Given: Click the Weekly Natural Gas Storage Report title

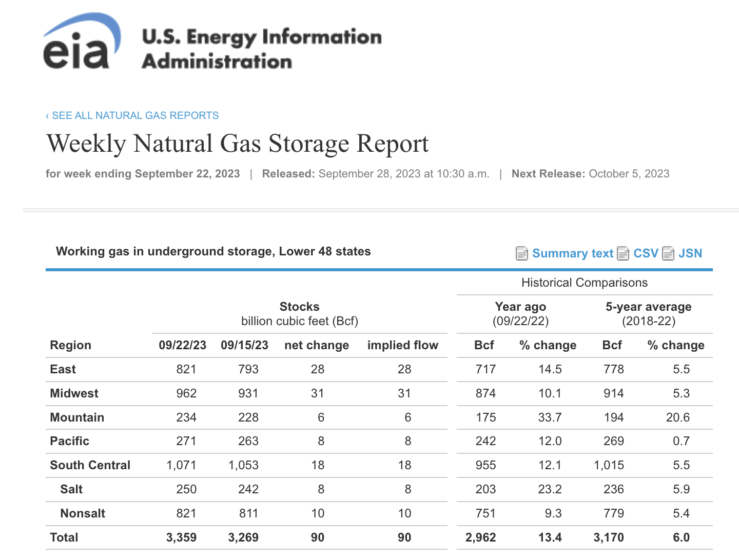Looking at the screenshot, I should (237, 144).
